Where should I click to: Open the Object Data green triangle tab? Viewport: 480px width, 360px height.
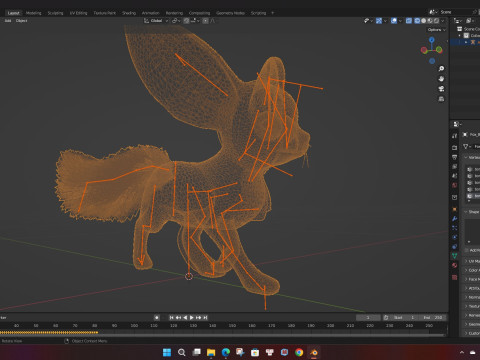454,256
